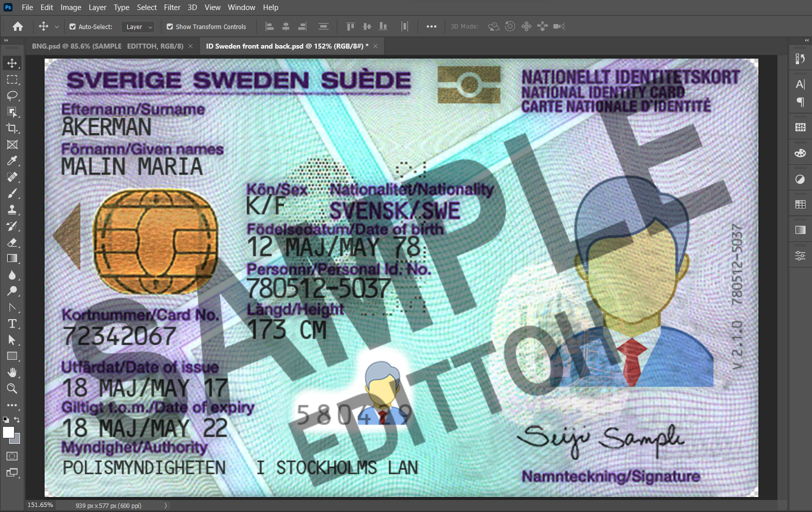Select the Dodge tool
The width and height of the screenshot is (812, 512).
[12, 291]
